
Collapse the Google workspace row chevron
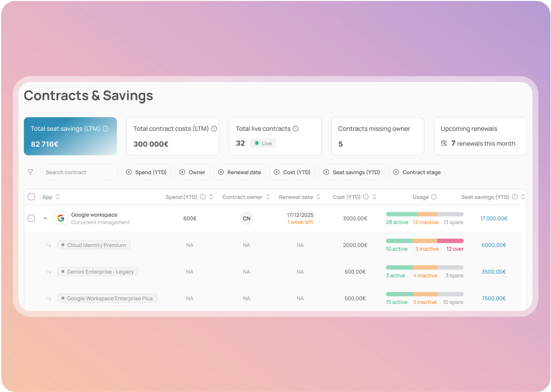[x=45, y=218]
